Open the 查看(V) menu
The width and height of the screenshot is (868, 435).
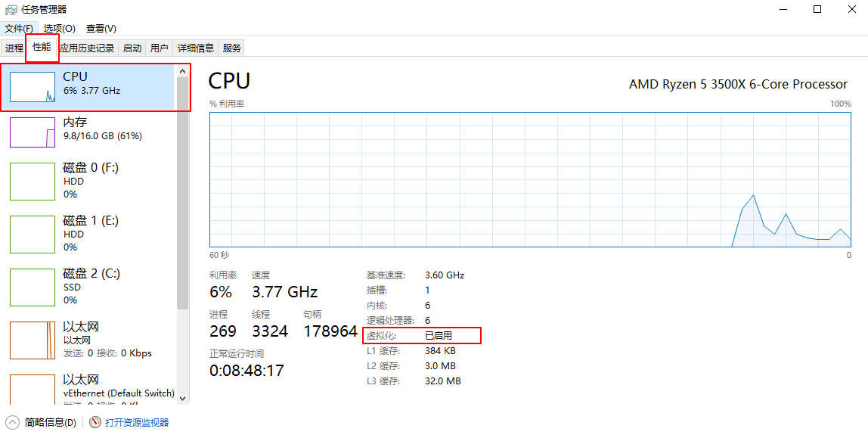pos(101,28)
